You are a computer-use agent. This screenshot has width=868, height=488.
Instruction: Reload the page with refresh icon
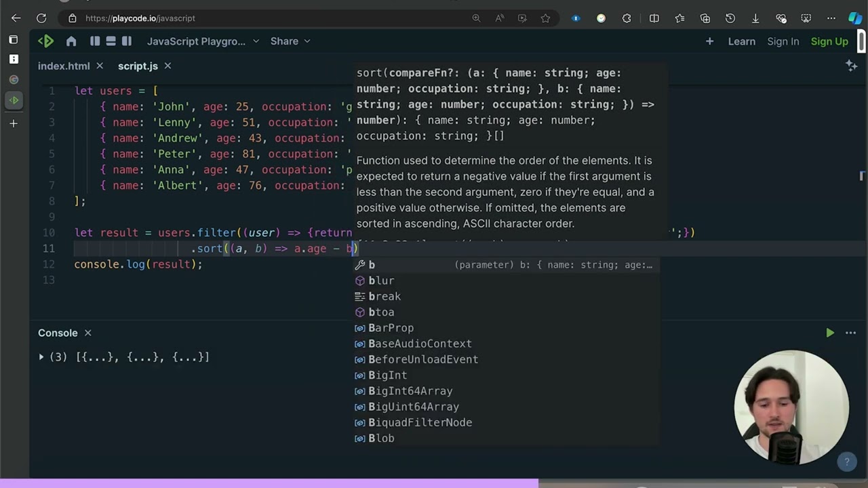click(41, 18)
